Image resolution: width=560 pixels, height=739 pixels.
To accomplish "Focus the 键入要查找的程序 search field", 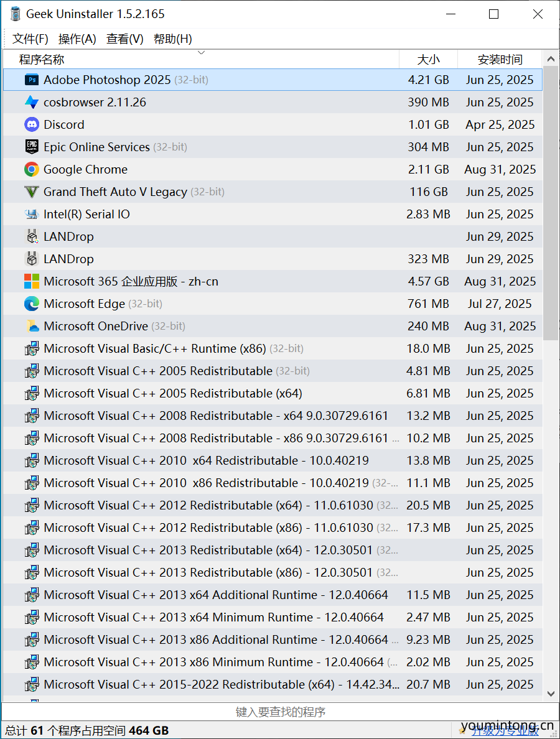I will point(280,712).
